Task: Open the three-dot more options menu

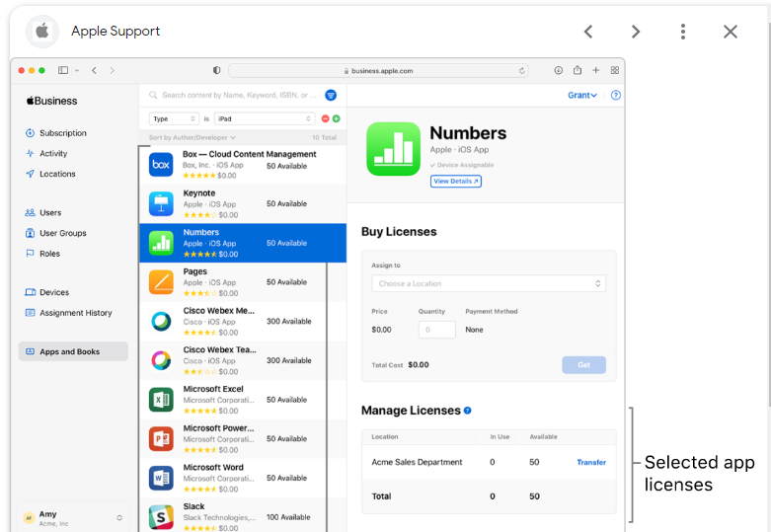Action: pos(683,32)
